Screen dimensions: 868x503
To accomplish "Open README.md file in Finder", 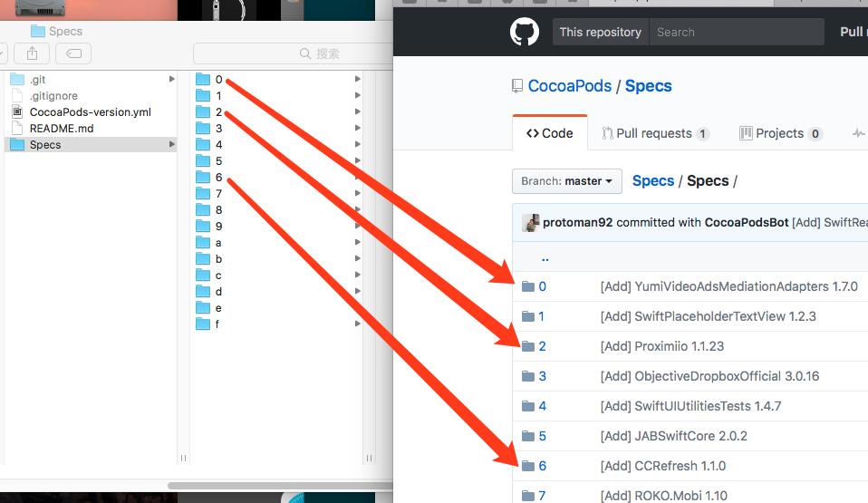I will coord(61,129).
